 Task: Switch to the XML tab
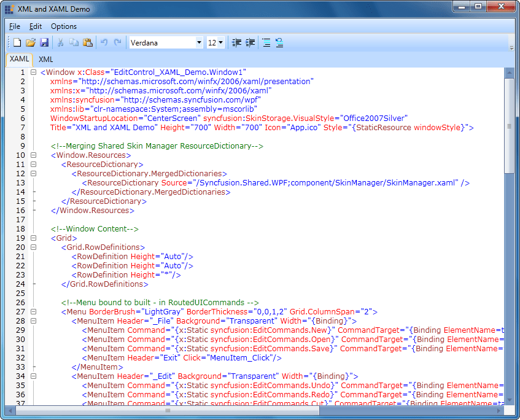click(x=45, y=59)
